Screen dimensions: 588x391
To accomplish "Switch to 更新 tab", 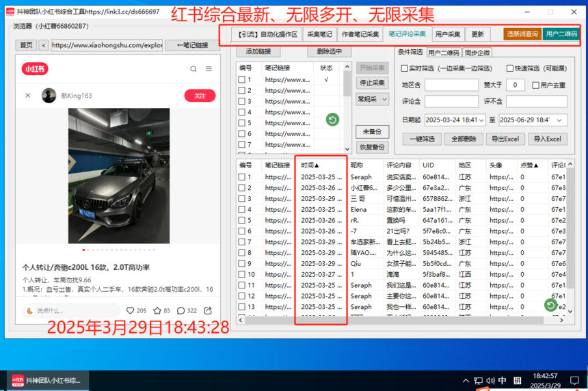I will click(477, 34).
